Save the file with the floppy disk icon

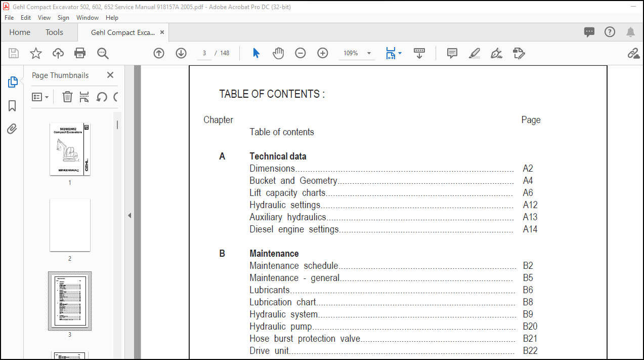click(14, 53)
